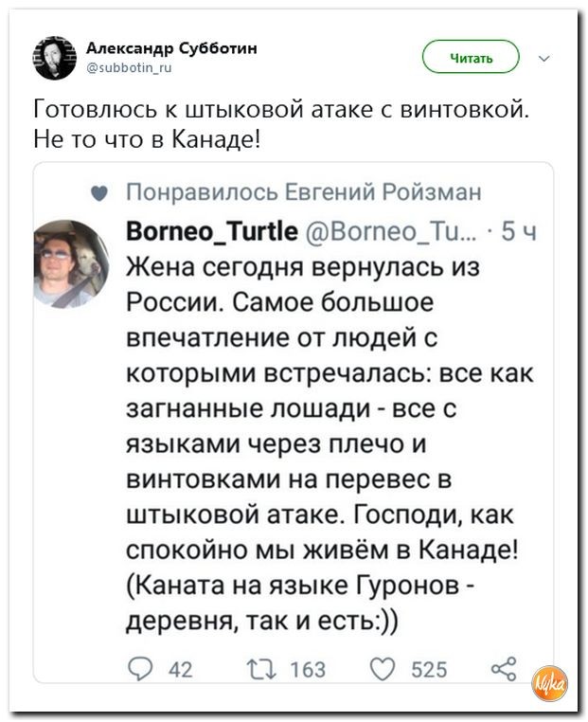Open the Borneo_Turtle display name
Viewport: 588px width, 722px height.
[x=212, y=230]
